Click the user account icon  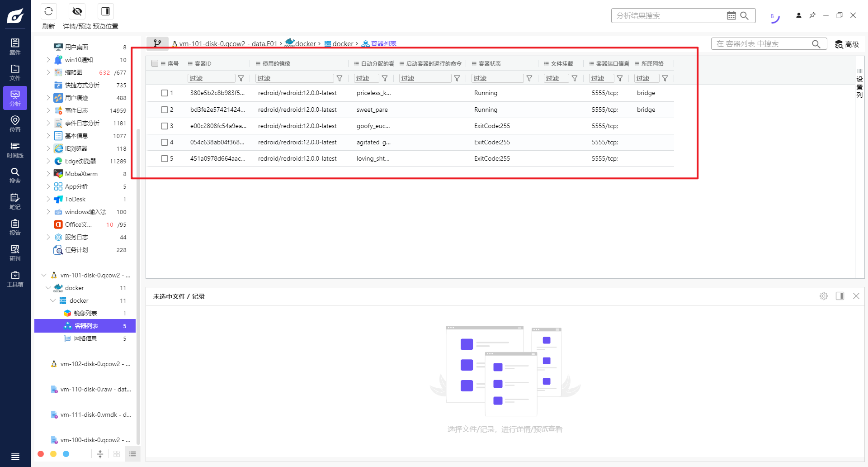pos(798,15)
